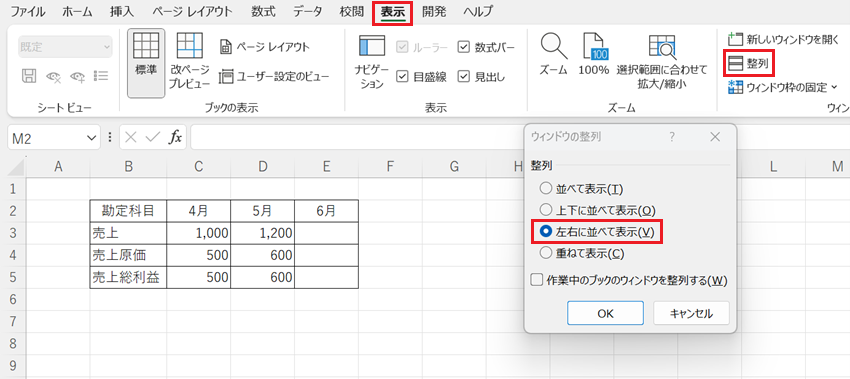This screenshot has height=379, width=850.
Task: Open the ファイル tab
Action: pyautogui.click(x=28, y=12)
